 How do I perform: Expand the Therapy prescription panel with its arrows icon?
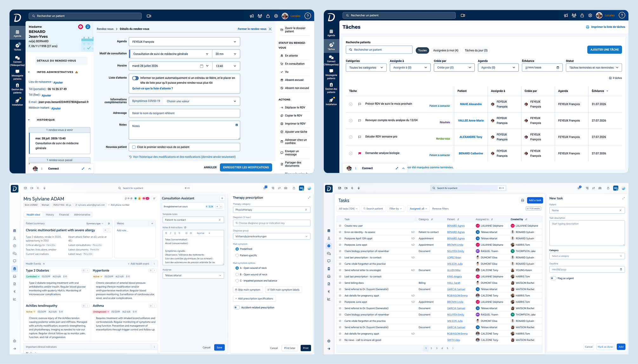[x=309, y=198]
